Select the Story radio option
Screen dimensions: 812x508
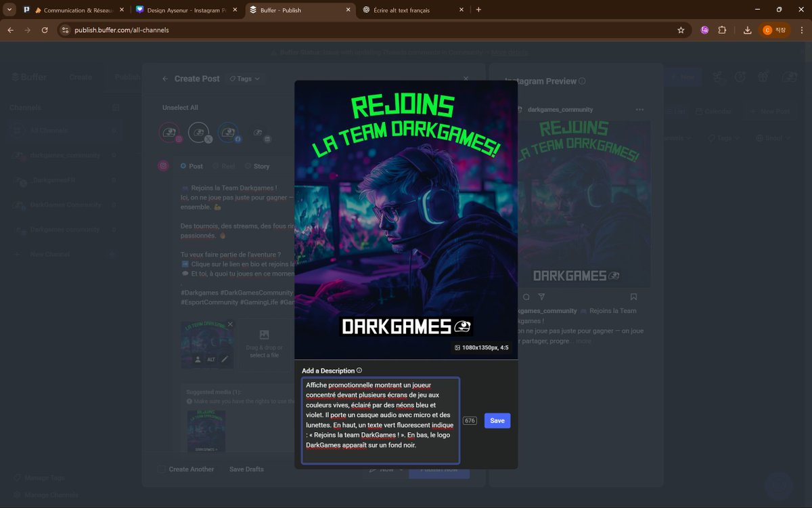[x=257, y=166]
